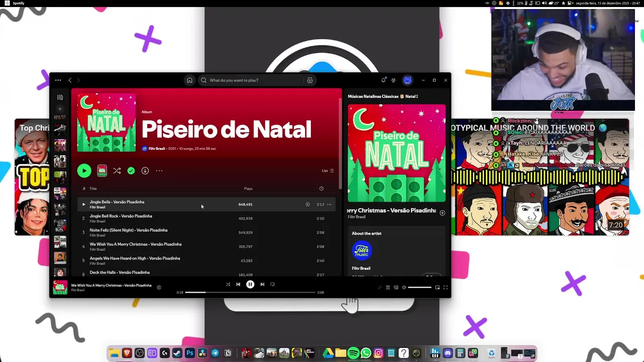Open Browse icon inside the search bar
644x362 pixels.
(x=310, y=80)
